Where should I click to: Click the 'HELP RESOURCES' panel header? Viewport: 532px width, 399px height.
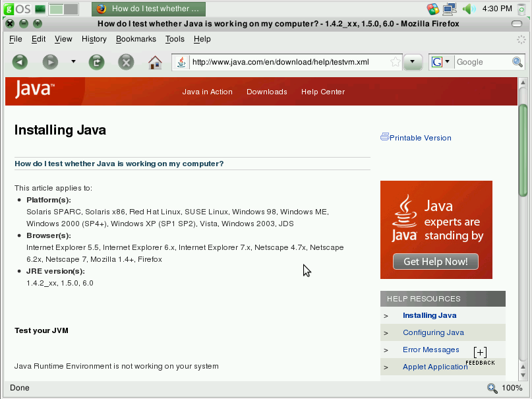click(443, 299)
